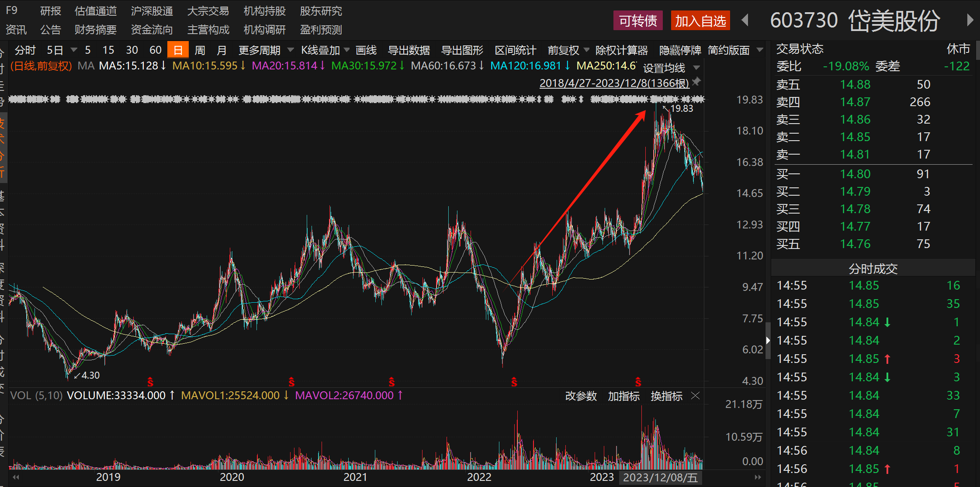This screenshot has width=980, height=487.
Task: Toggle 隐藏停牌 option
Action: pos(680,50)
